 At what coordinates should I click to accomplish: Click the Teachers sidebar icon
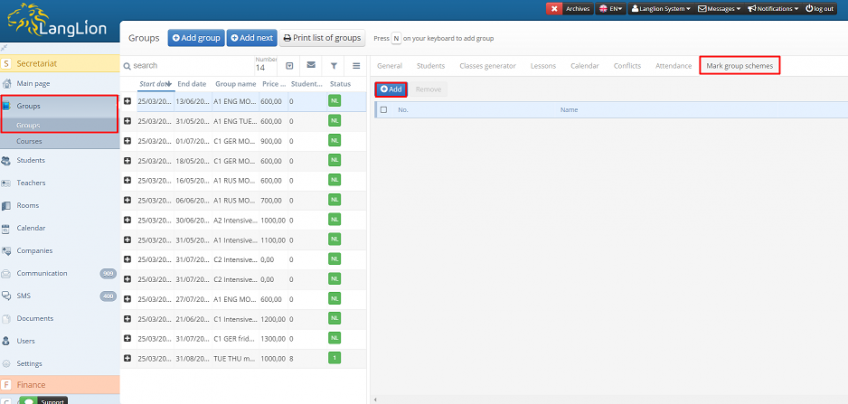7,183
